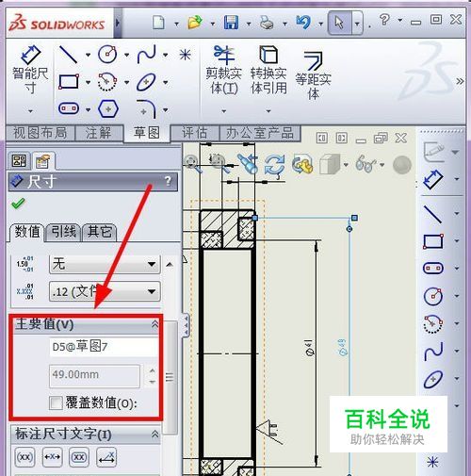The width and height of the screenshot is (471, 476).
Task: Click offset text button
Action: pos(106,457)
